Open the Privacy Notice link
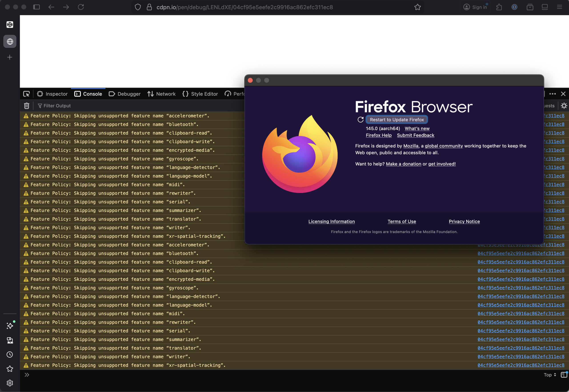The width and height of the screenshot is (569, 392). 464,221
